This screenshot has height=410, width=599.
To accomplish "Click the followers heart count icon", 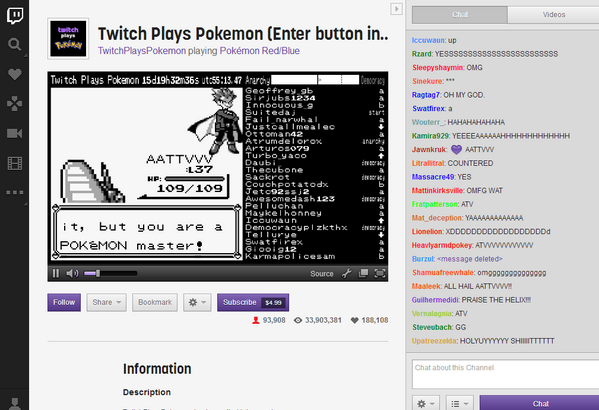I will pyautogui.click(x=355, y=320).
